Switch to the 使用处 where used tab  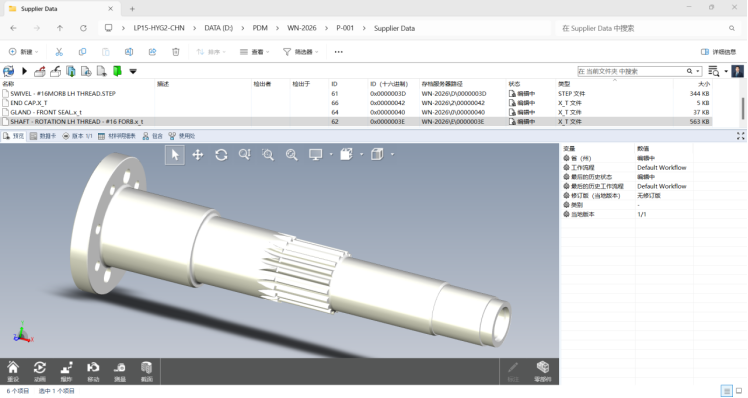[x=182, y=136]
